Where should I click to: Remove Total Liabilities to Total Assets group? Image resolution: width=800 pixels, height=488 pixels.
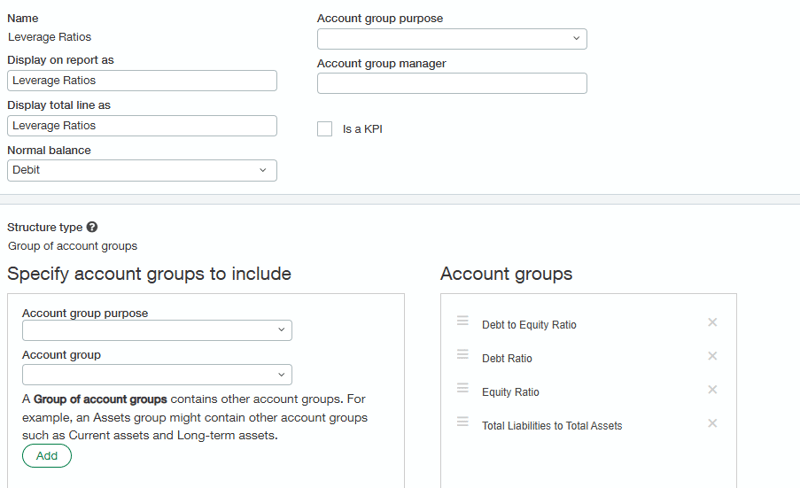click(712, 423)
